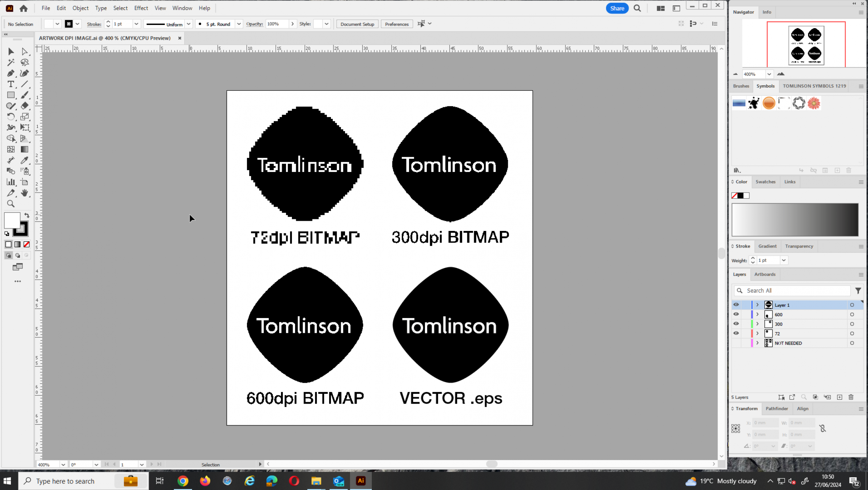The image size is (868, 490).
Task: Open stroke weight dropdown in control bar
Action: tap(136, 24)
